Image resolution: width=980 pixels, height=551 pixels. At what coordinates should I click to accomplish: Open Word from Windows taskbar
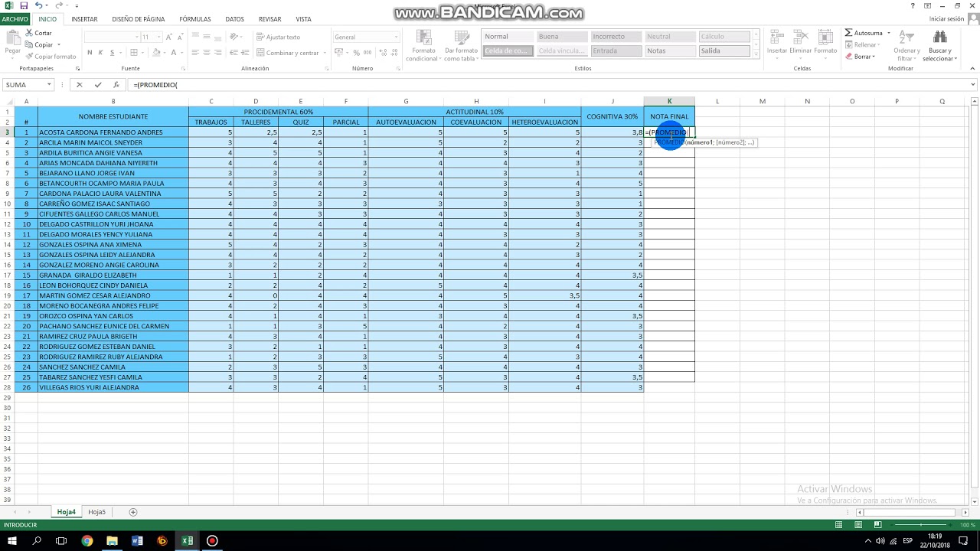(138, 540)
